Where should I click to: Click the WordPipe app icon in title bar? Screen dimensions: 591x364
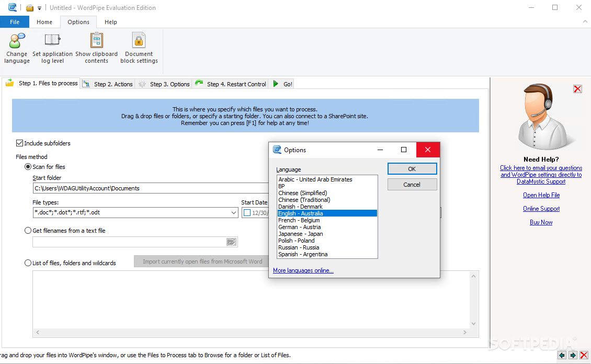(13, 7)
